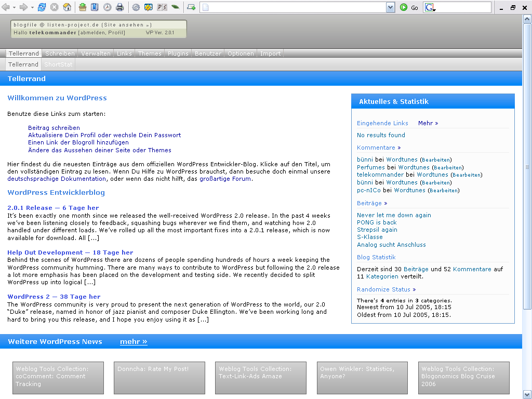
Task: Open the Schreiben menu tab
Action: (60, 54)
